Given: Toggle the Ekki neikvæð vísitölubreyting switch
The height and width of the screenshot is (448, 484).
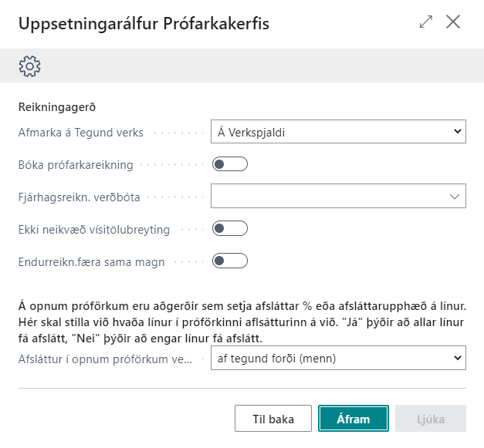Looking at the screenshot, I should click(229, 228).
